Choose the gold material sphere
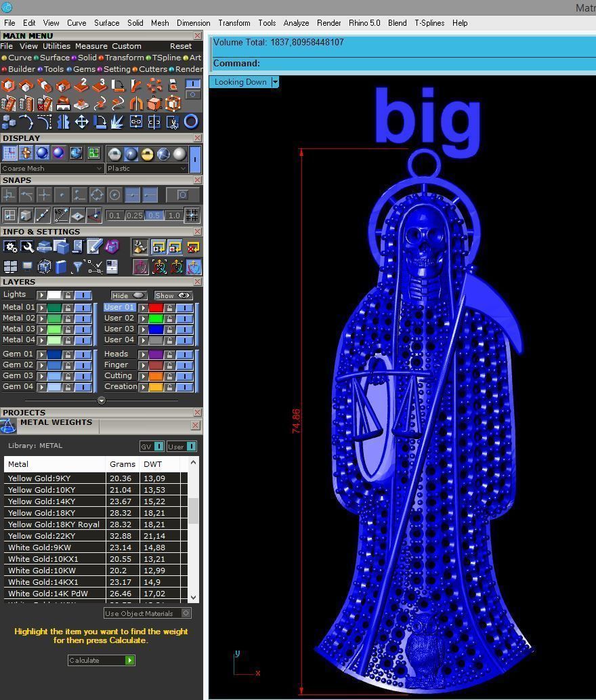 (147, 154)
